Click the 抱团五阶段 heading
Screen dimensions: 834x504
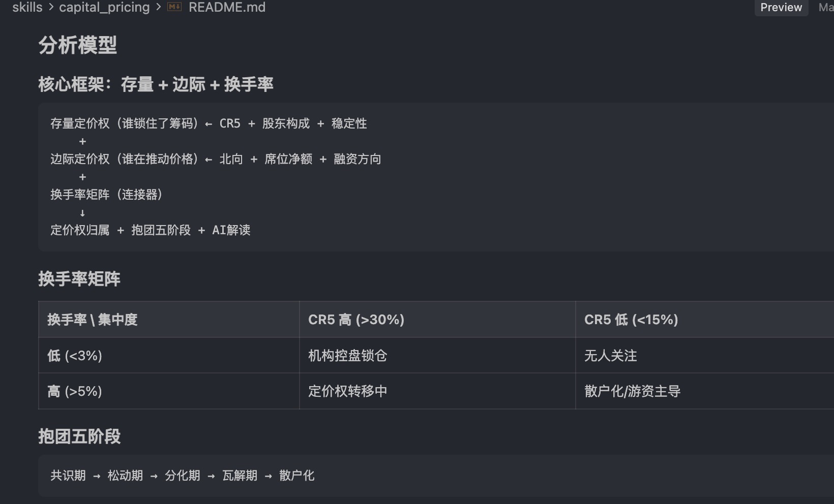pos(79,437)
